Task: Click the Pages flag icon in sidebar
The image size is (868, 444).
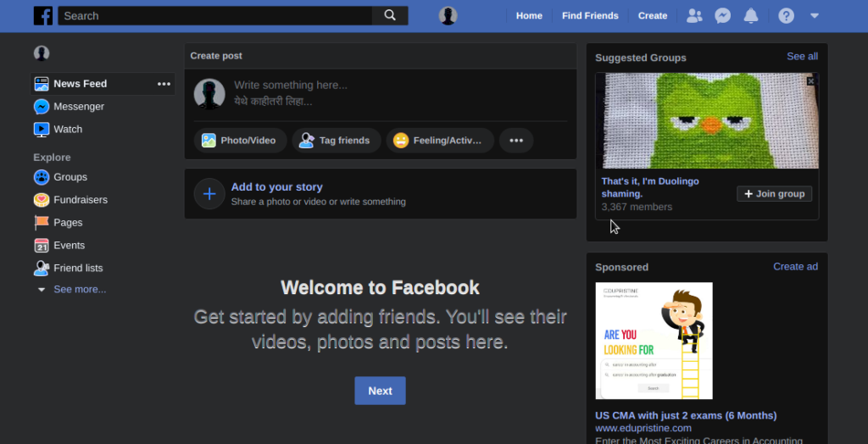Action: pos(42,223)
